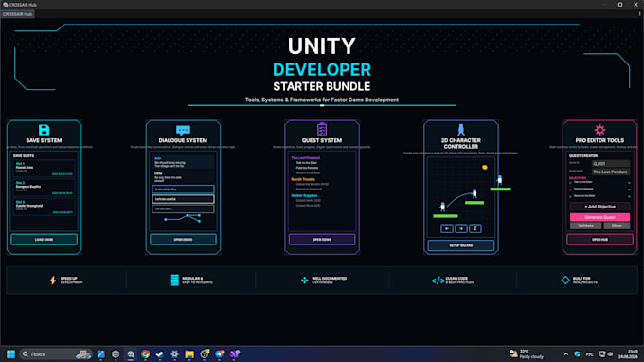
Task: Click the Save Slots heading
Action: pyautogui.click(x=24, y=155)
